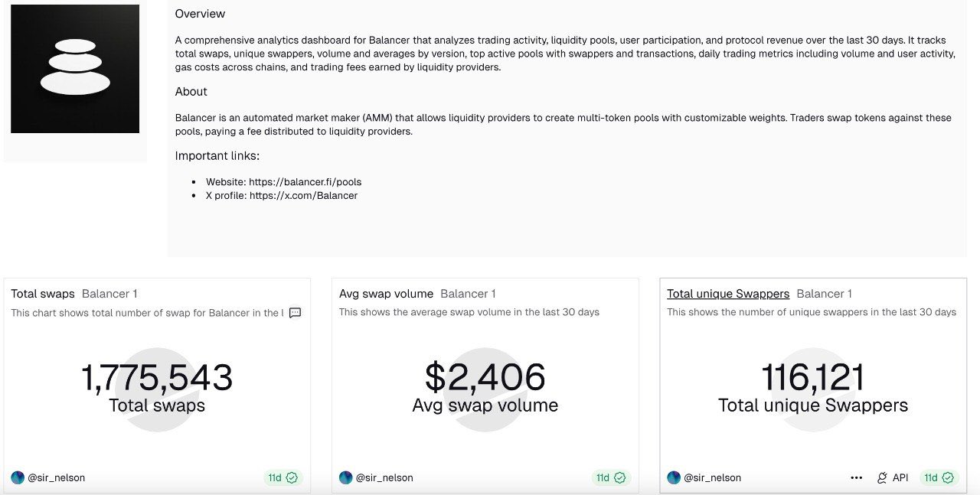Click Balancer 1 label next to Avg swap volume
The image size is (980, 495).
point(468,294)
